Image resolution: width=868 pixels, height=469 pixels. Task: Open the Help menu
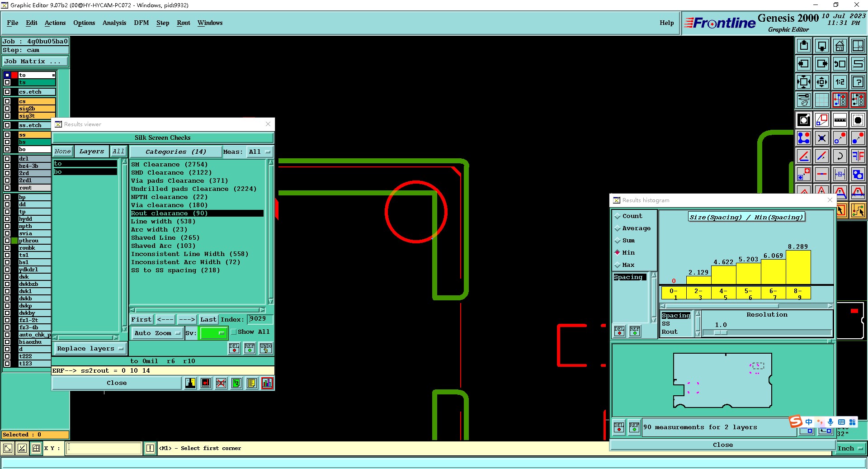point(666,23)
